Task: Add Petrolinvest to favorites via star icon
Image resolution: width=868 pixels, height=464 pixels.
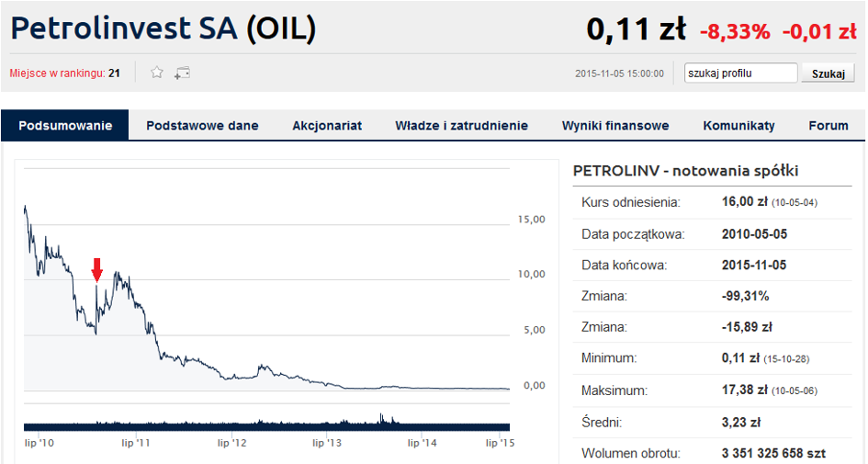Action: coord(157,73)
